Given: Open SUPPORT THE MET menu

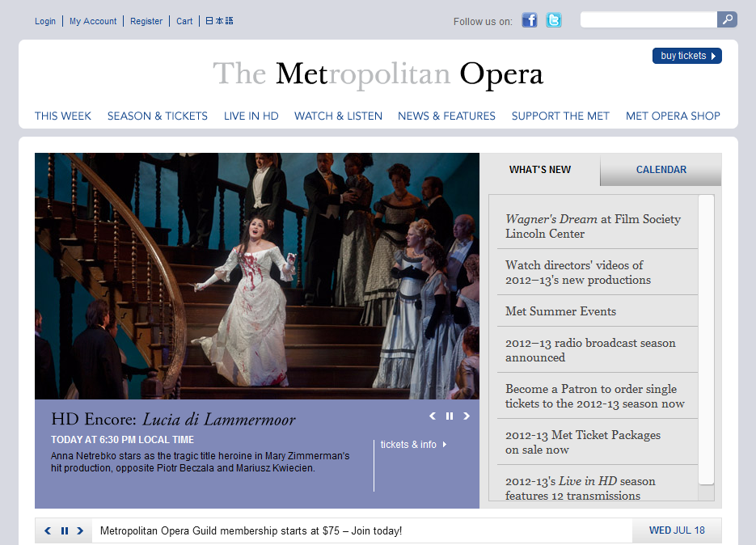Looking at the screenshot, I should tap(560, 116).
